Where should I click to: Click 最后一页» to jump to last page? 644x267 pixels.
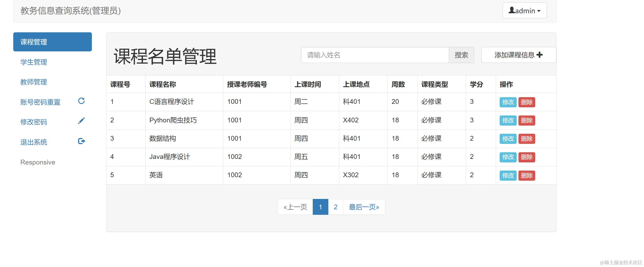[x=364, y=207]
